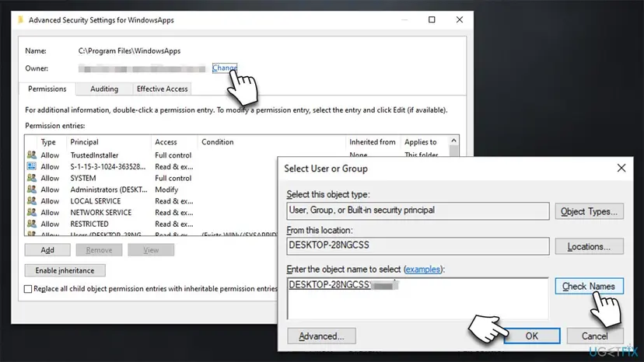Select the RESTRICTED permission entry
Viewport: 644px width, 362px height.
152,224
